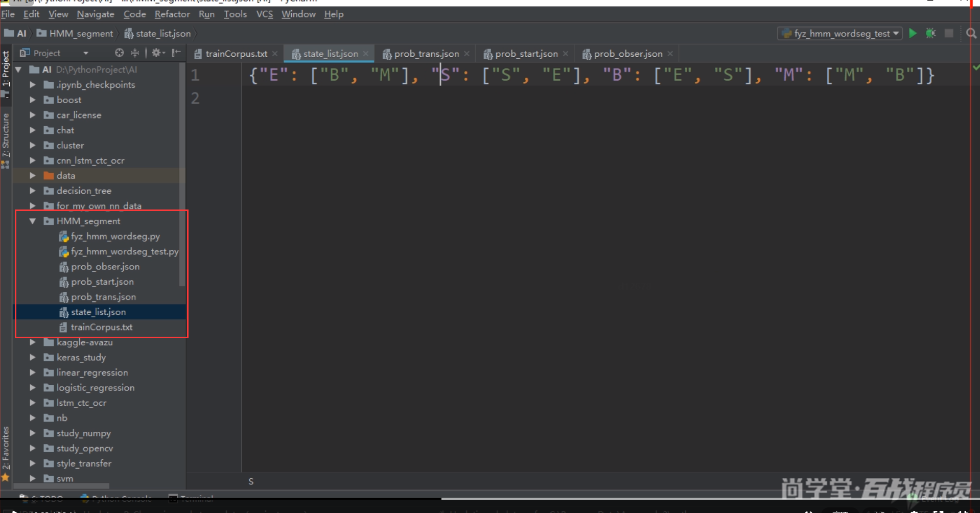Open the Navigate menu

pos(96,14)
